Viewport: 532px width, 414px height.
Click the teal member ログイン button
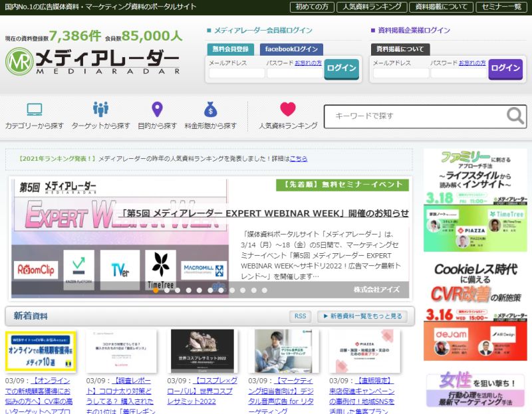(x=341, y=69)
